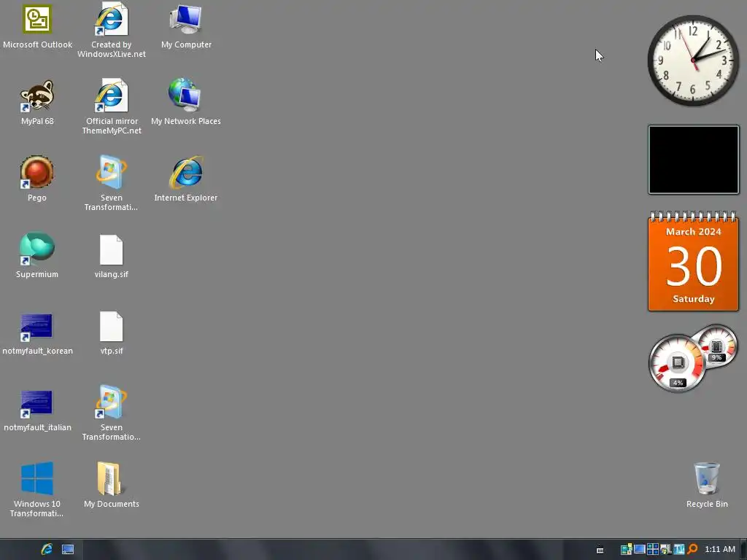The image size is (747, 560).
Task: Select the vtp.sif file icon
Action: tap(112, 332)
